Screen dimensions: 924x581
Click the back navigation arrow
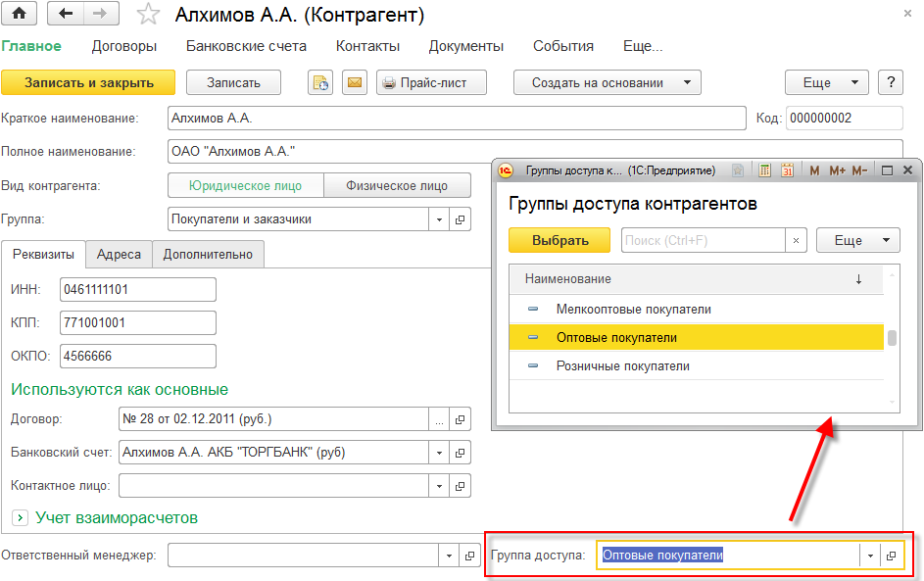[66, 14]
